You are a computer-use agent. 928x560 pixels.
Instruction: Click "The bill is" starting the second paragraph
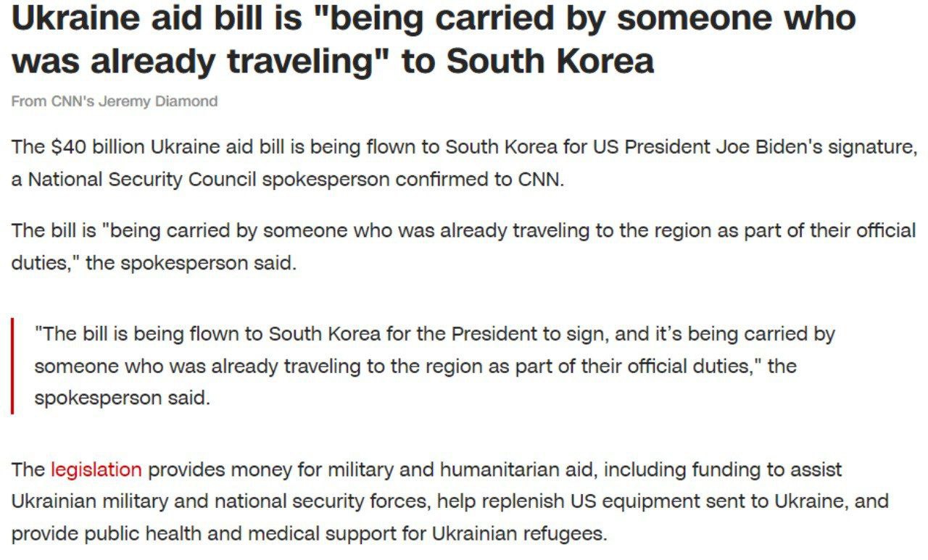pos(54,230)
